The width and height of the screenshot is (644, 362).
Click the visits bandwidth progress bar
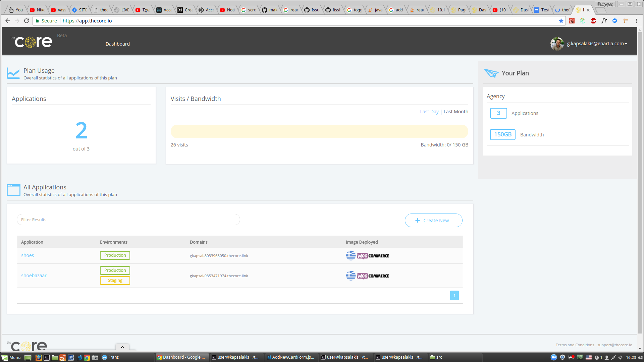click(319, 131)
